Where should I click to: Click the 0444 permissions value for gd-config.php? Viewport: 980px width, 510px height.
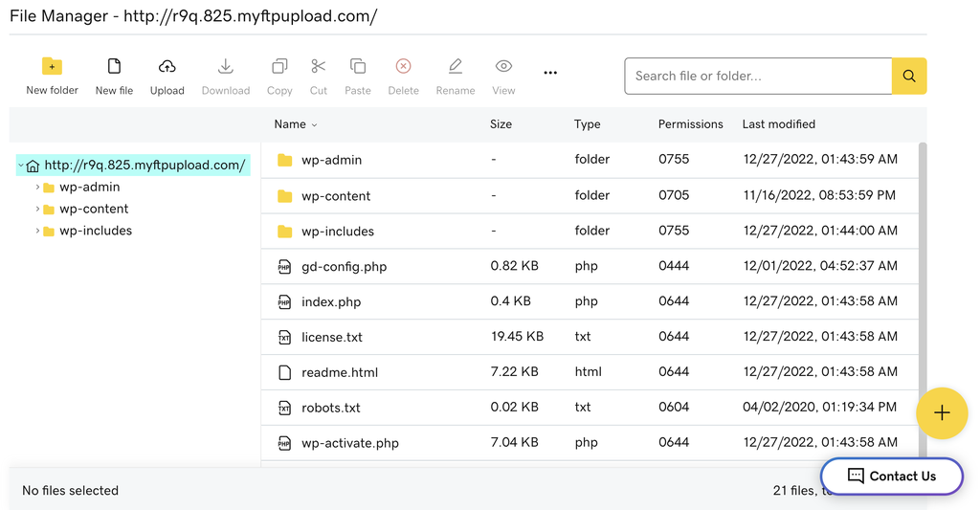point(674,266)
